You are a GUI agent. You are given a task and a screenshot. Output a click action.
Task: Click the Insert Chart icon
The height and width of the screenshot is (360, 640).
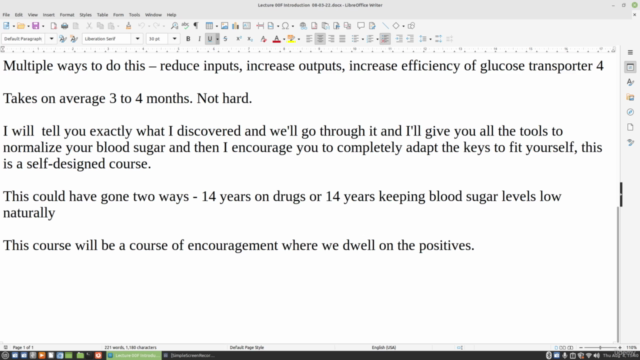point(236,26)
